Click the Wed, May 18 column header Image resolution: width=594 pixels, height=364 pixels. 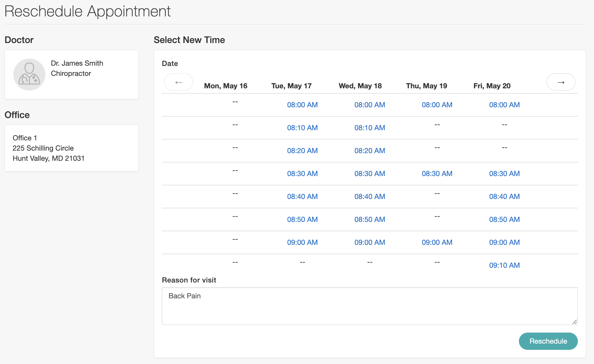[x=360, y=86]
